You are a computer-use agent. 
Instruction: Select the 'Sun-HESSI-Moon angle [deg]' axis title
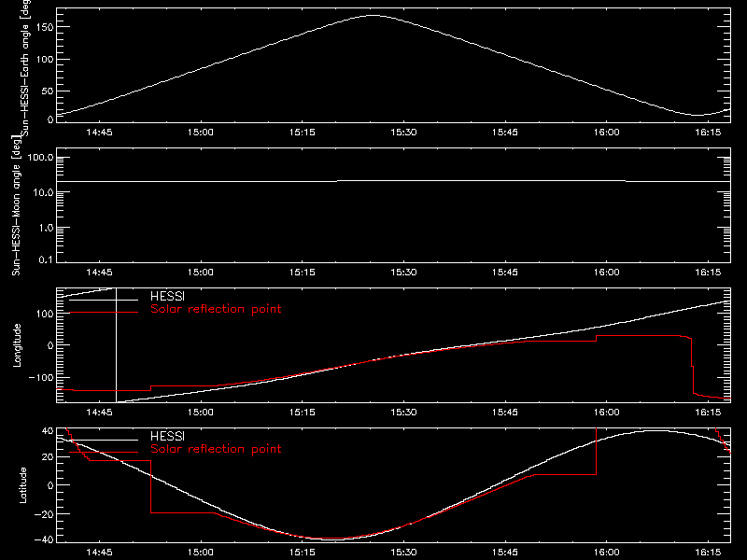click(x=17, y=205)
